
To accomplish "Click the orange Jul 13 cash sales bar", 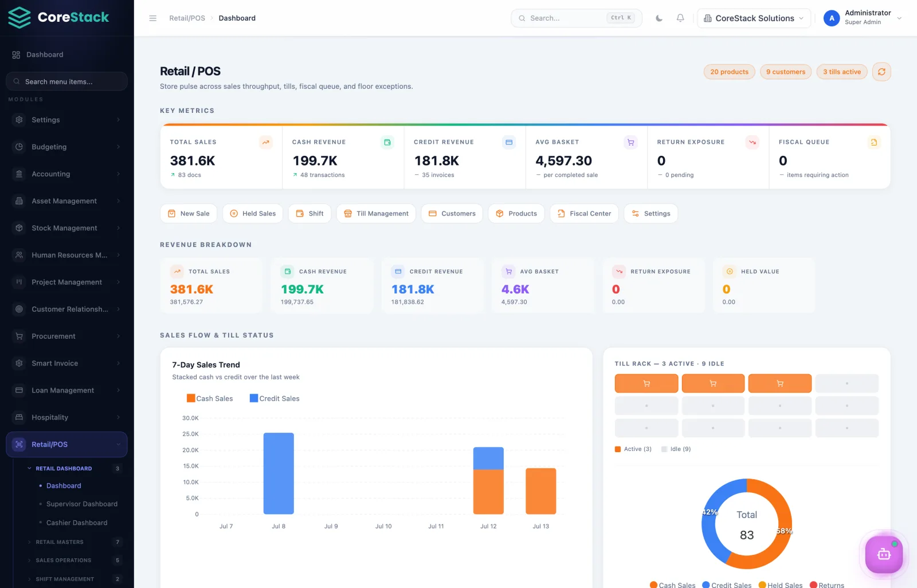I will [x=541, y=491].
